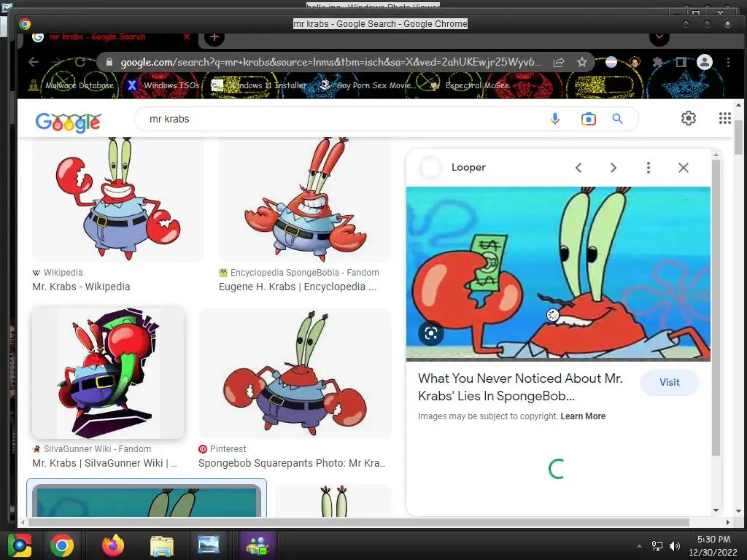Click the volume speaker tray icon
This screenshot has width=747, height=560.
pos(675,546)
